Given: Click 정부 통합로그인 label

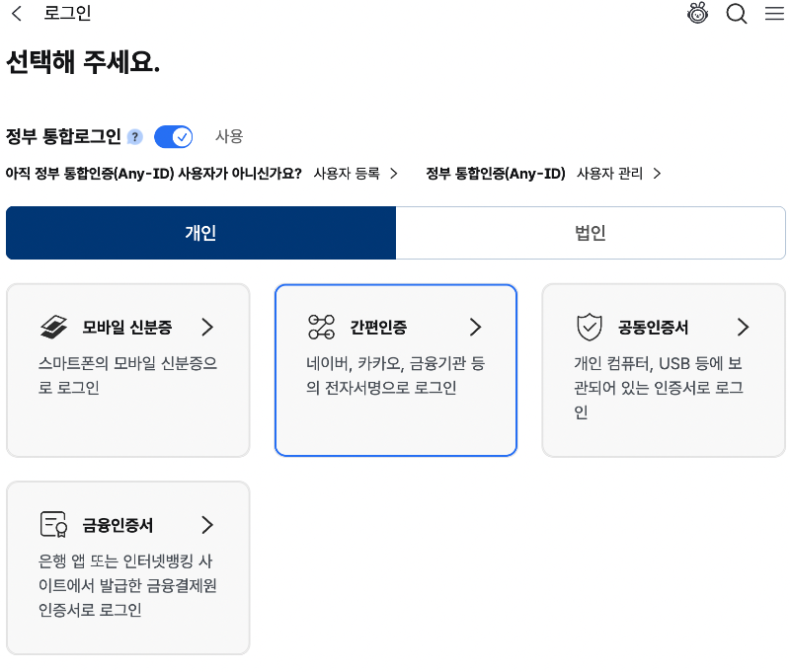Looking at the screenshot, I should (63, 136).
